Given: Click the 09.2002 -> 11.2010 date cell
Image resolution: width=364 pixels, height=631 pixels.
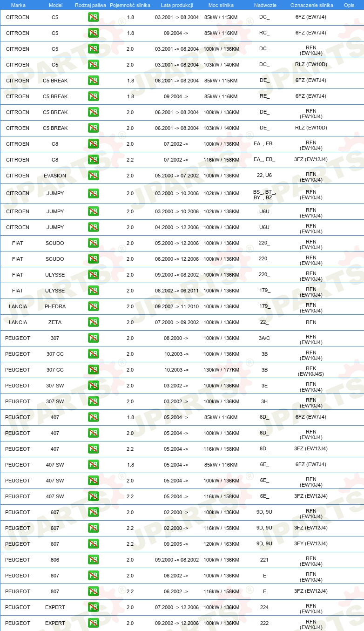Looking at the screenshot, I should 177,306.
